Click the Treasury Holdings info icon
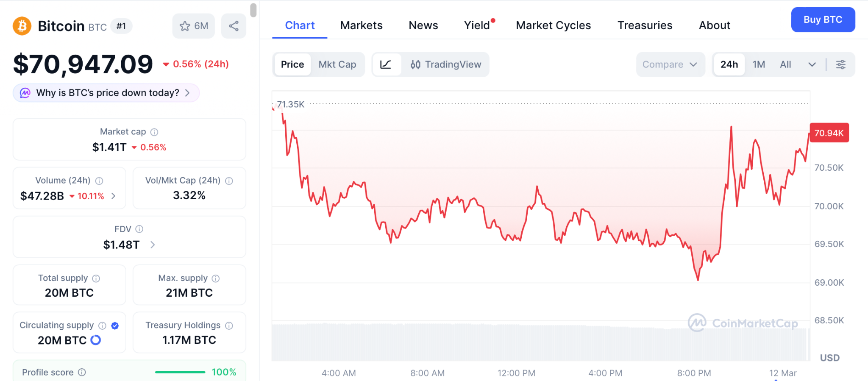The image size is (868, 381). point(229,325)
